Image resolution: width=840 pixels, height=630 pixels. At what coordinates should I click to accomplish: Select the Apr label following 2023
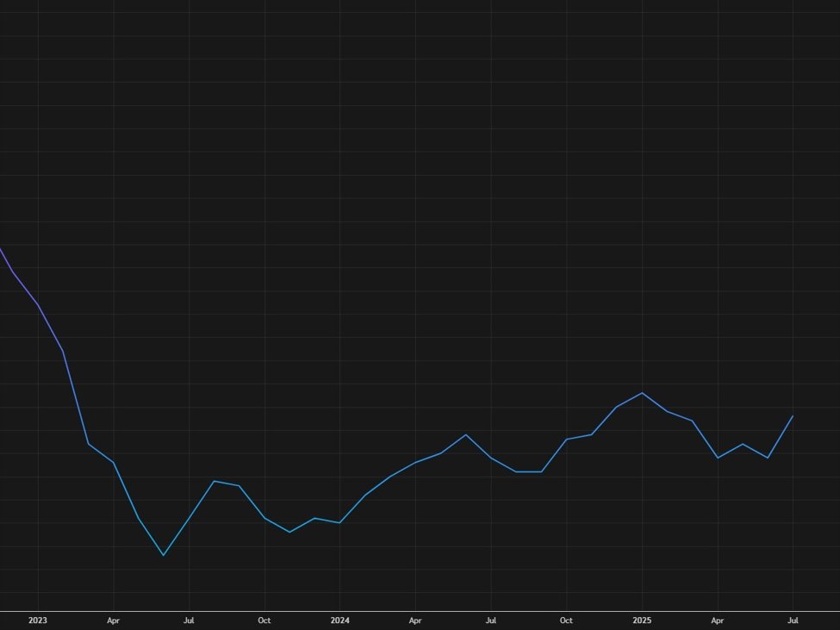pos(113,621)
